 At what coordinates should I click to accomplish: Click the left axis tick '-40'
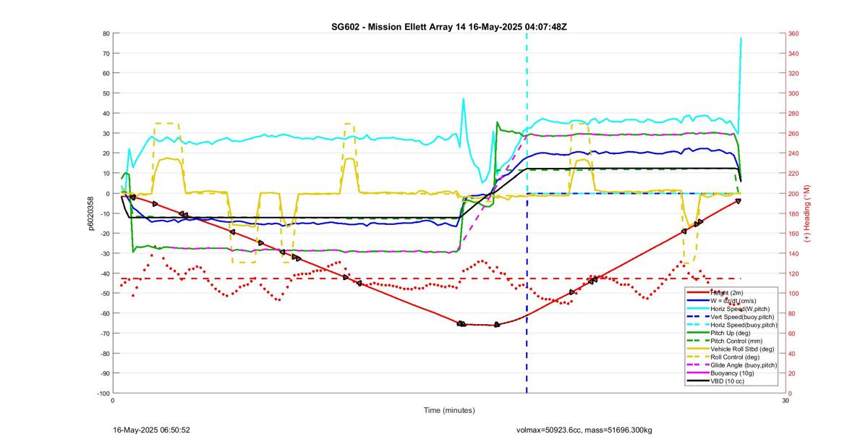coord(104,273)
